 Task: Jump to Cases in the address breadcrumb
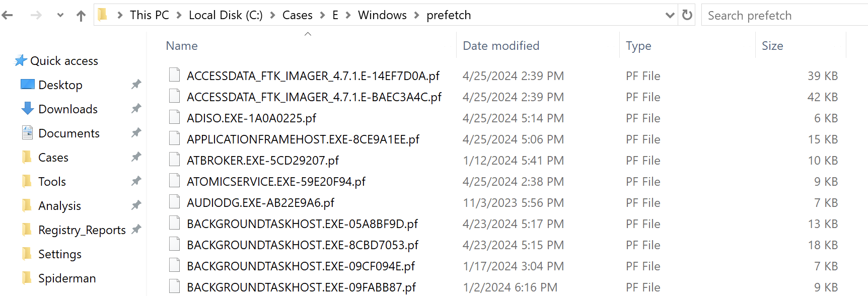298,16
